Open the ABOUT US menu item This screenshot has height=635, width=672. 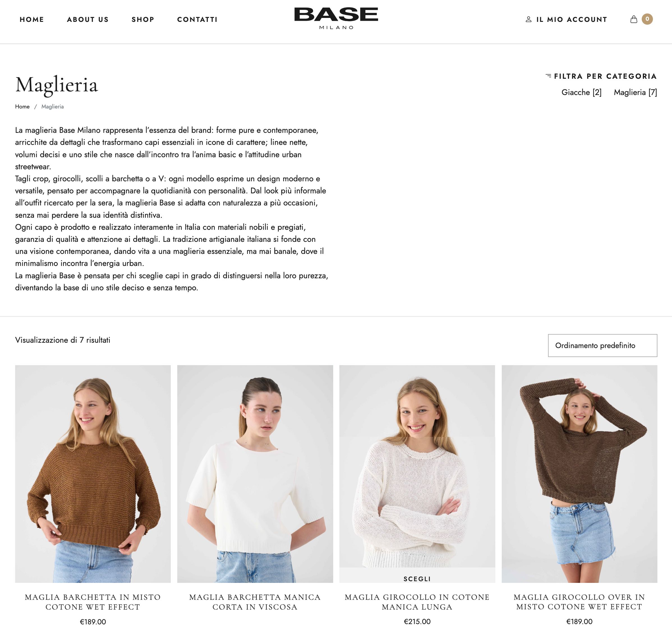[x=88, y=19]
